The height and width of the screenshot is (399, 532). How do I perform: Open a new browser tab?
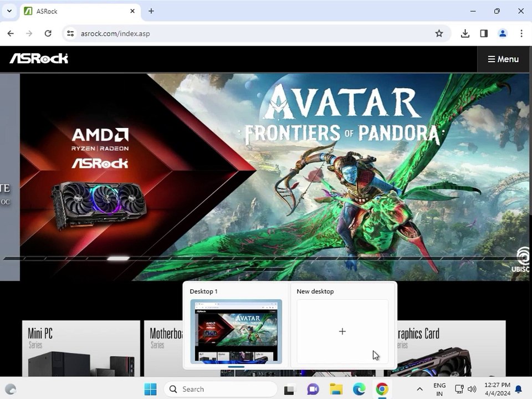click(x=151, y=11)
